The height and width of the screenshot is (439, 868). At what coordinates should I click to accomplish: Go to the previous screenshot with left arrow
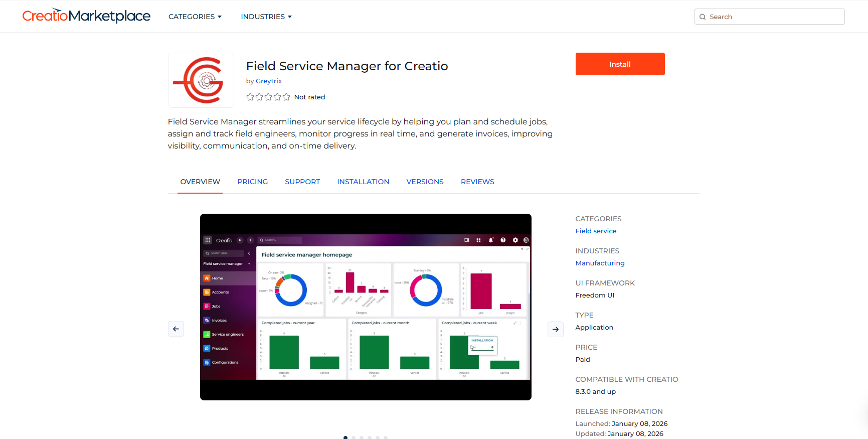tap(176, 329)
